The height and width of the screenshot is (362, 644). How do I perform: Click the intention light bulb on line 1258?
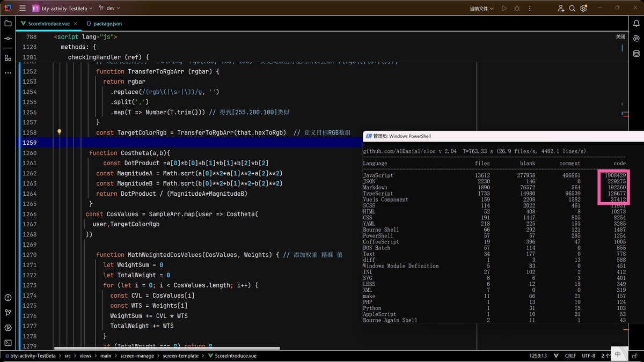click(60, 132)
